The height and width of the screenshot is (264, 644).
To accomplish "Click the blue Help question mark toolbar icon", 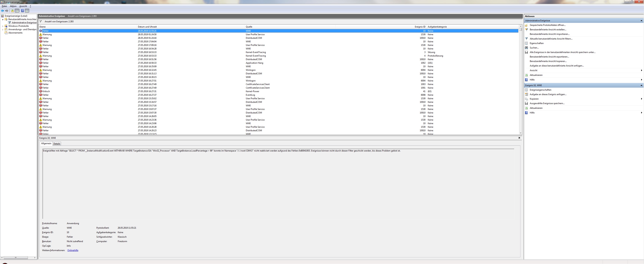I will coord(22,11).
